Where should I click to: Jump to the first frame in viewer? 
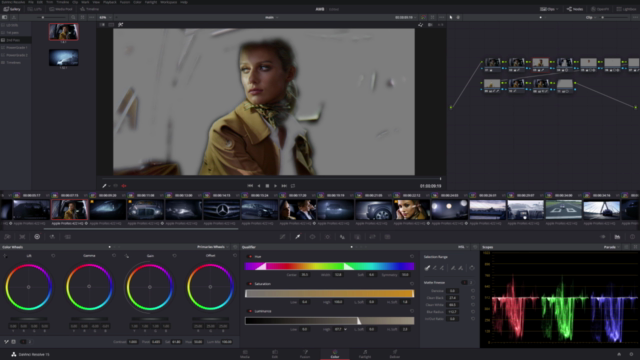[250, 186]
